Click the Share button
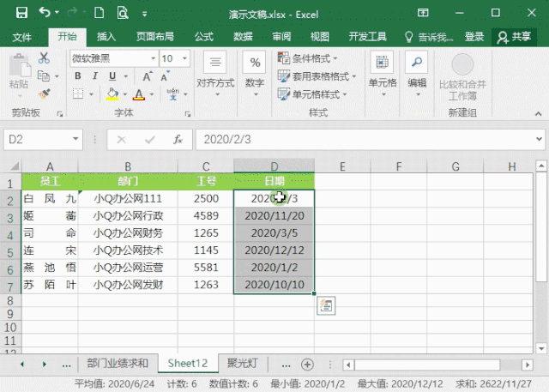The image size is (549, 392). 515,37
